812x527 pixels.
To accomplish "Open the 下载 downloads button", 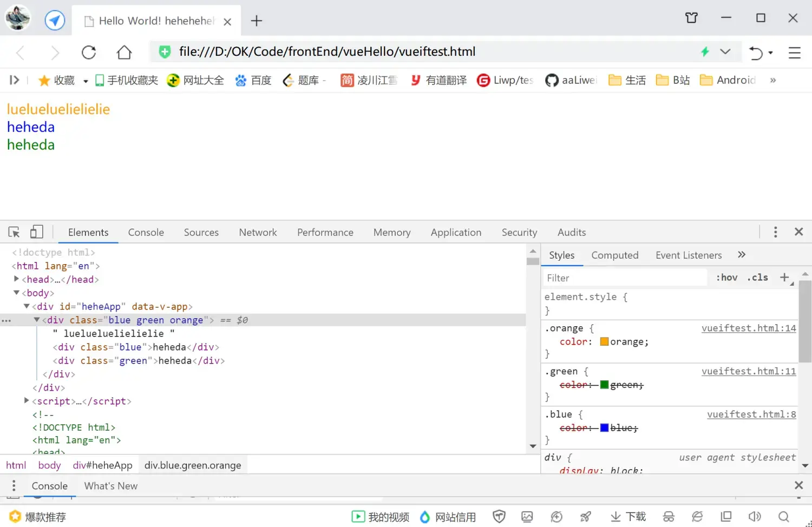I will [628, 517].
